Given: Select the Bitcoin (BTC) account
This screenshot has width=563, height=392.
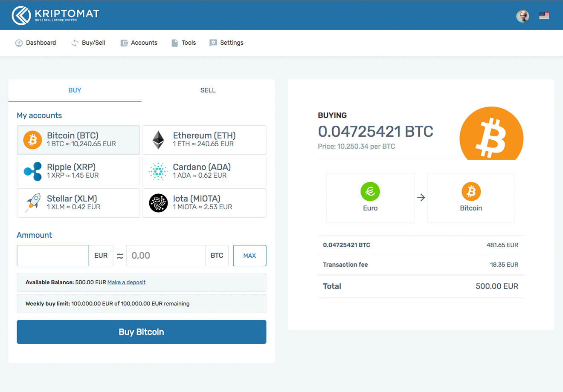Looking at the screenshot, I should pos(78,140).
